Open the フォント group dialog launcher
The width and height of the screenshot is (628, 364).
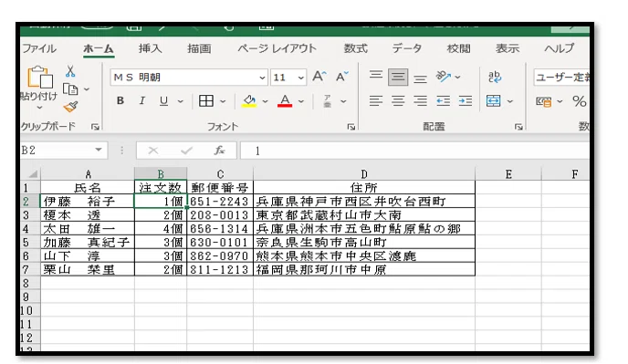[351, 127]
